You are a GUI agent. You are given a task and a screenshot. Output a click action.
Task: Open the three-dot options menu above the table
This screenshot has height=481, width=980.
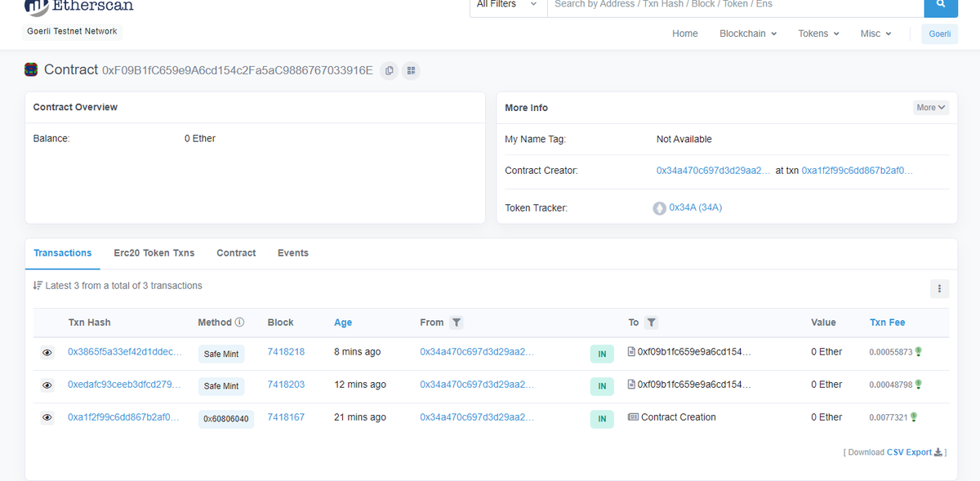coord(939,288)
